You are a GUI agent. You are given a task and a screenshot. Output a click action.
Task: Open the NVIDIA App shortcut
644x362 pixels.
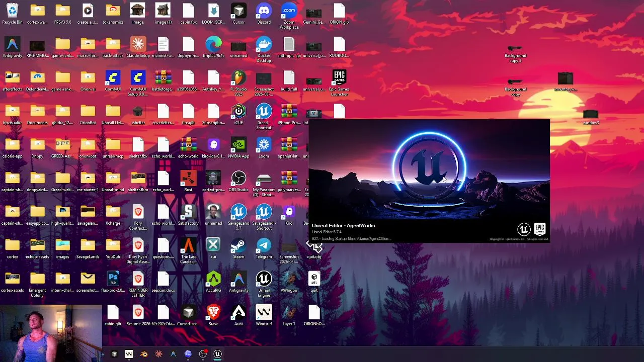pos(238,148)
